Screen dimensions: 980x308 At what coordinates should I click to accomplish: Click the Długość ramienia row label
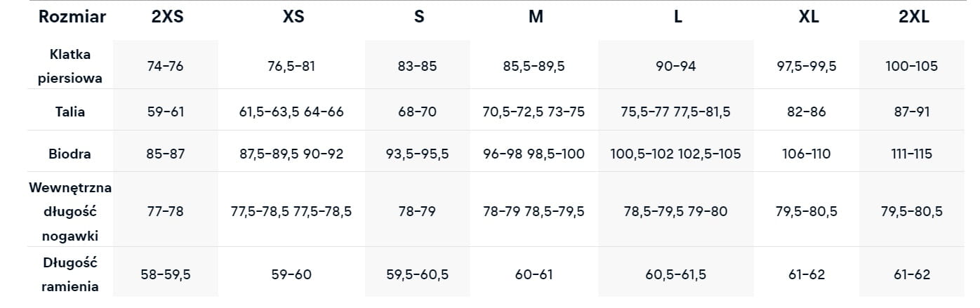point(71,274)
